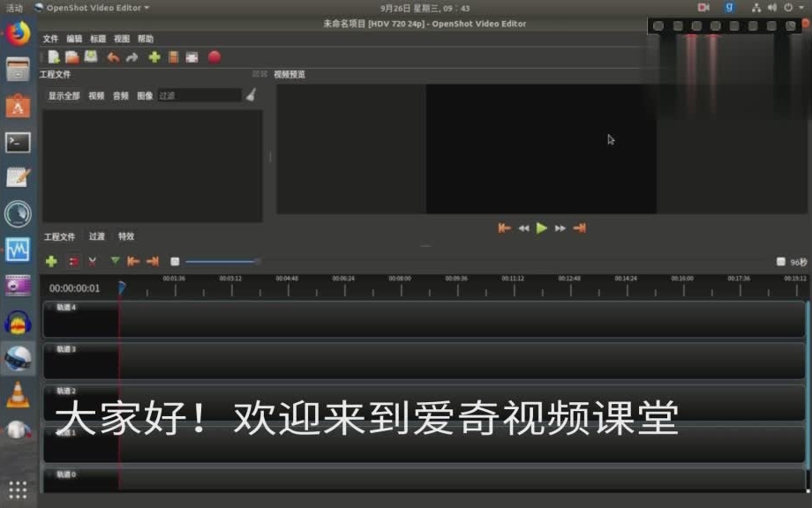Click volume icon in system tray
Viewport: 812px width, 508px height.
point(772,8)
